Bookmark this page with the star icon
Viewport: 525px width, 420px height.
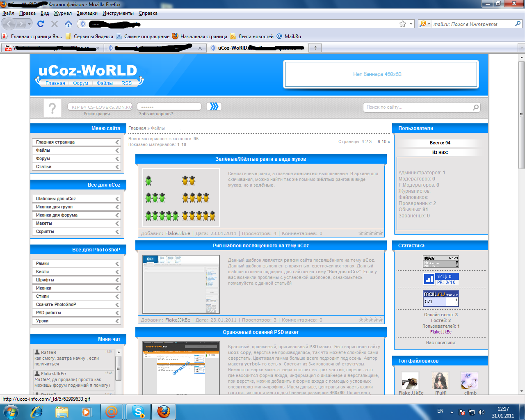(x=403, y=24)
